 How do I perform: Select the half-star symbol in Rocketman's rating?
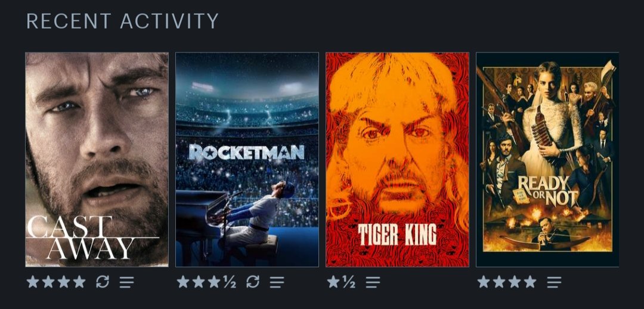pos(230,282)
